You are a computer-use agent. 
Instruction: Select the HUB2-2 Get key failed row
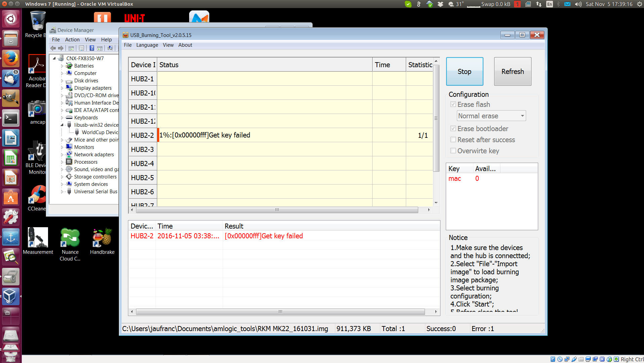coord(281,135)
